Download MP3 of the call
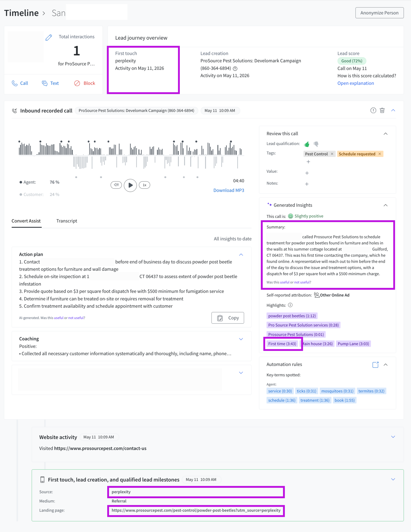 coord(229,190)
